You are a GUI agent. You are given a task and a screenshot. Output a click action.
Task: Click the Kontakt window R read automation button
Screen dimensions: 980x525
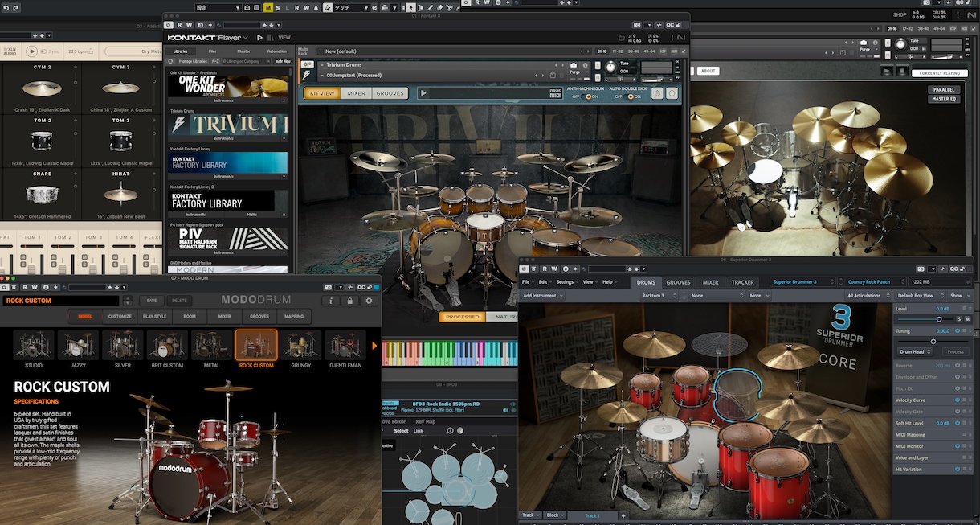click(180, 25)
